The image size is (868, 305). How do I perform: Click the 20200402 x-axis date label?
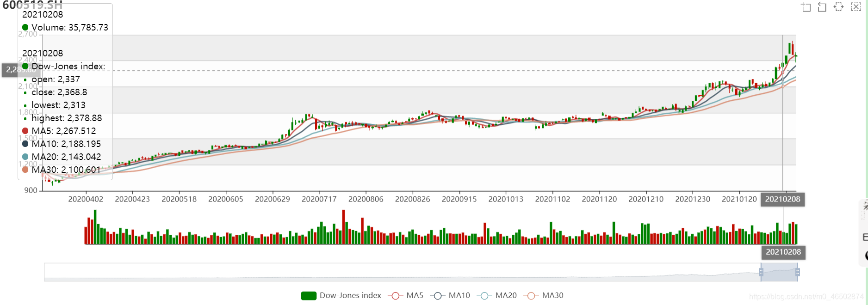(86, 199)
